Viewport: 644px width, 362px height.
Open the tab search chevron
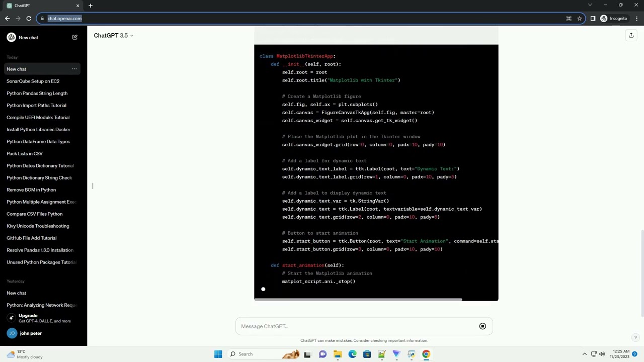click(x=590, y=5)
